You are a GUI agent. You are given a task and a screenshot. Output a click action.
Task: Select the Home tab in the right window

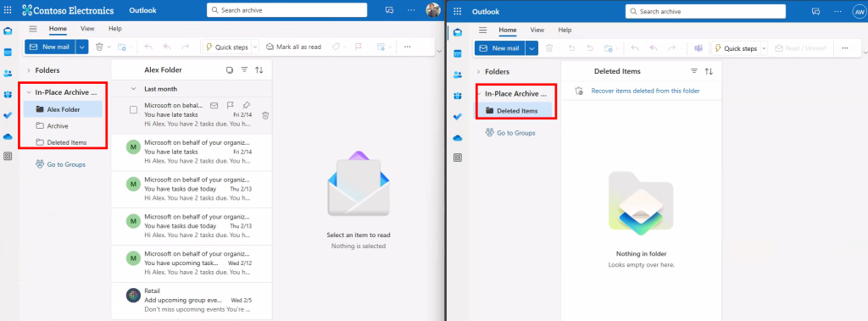click(508, 30)
